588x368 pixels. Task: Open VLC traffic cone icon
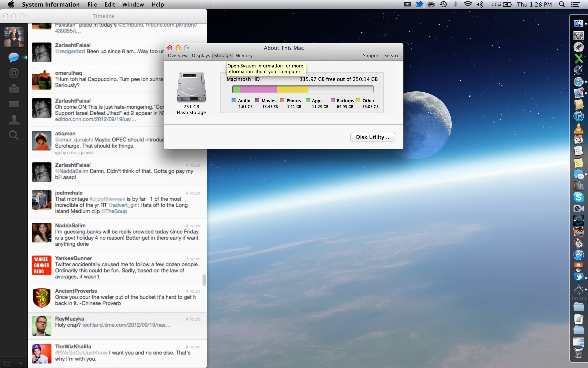(x=578, y=128)
